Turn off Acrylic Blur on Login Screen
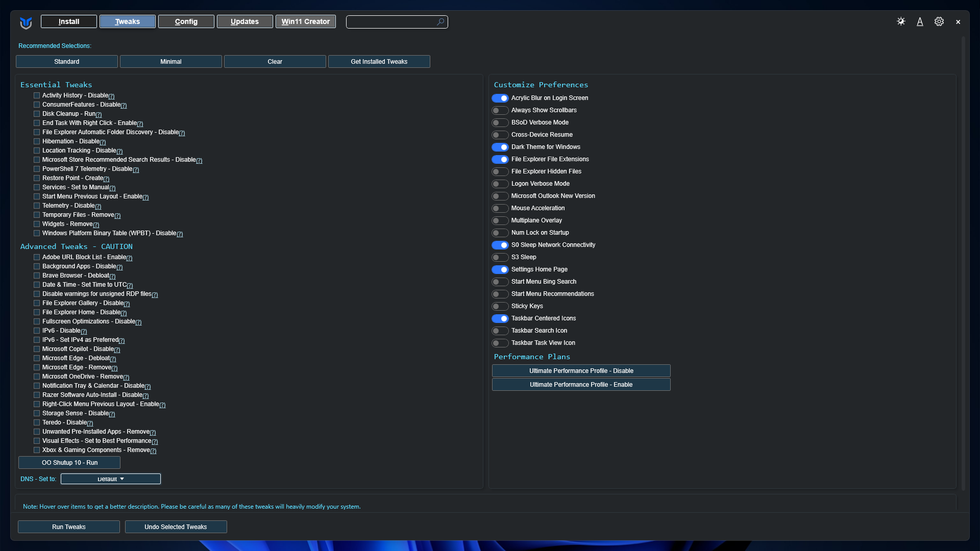Screen dimensions: 980x551 click(500, 98)
